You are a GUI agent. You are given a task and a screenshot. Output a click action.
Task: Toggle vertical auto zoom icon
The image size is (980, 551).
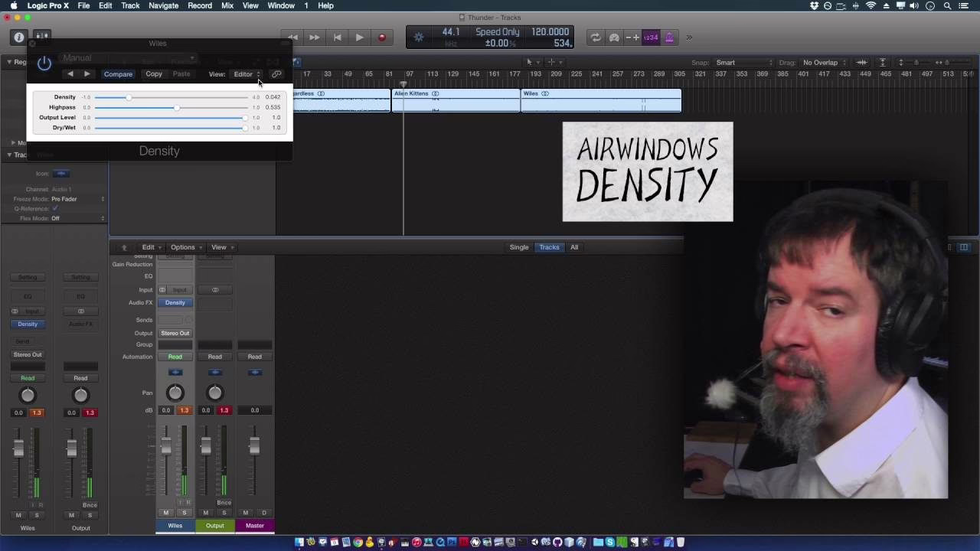tap(882, 63)
